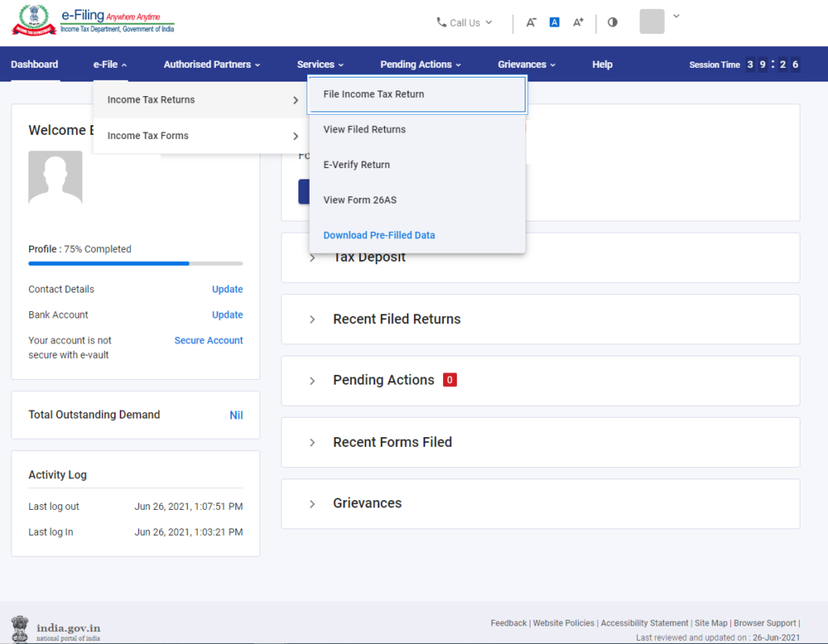Click the profile avatar placeholder image

point(54,177)
